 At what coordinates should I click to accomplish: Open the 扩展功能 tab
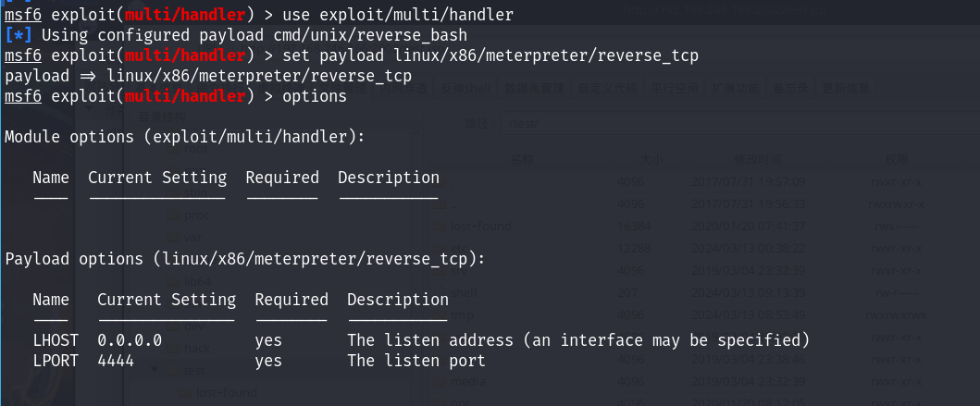(735, 89)
